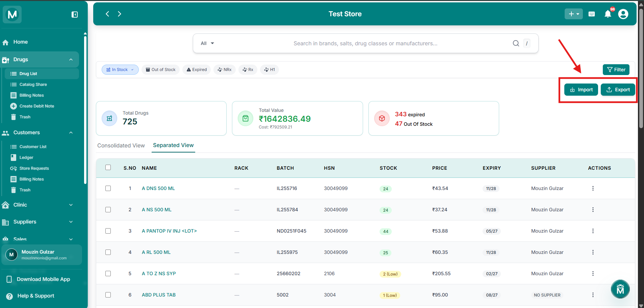Collapse the sidebar using panel toggle icon

75,15
